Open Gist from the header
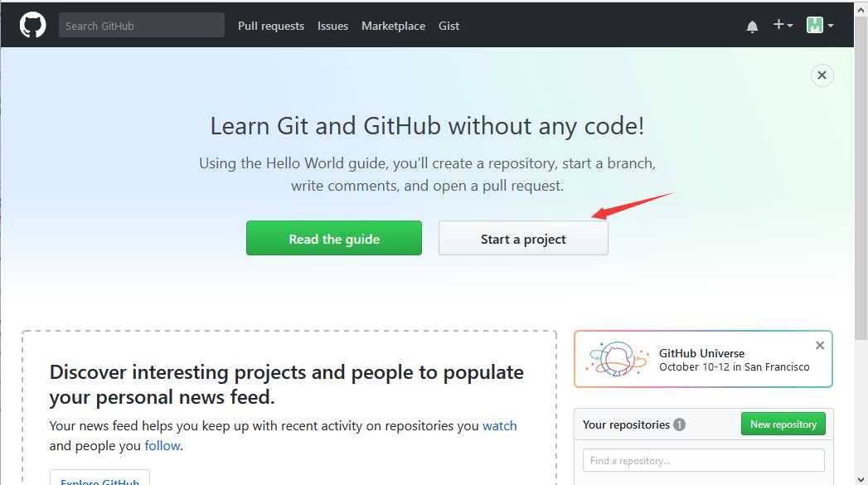The height and width of the screenshot is (485, 868). [449, 26]
